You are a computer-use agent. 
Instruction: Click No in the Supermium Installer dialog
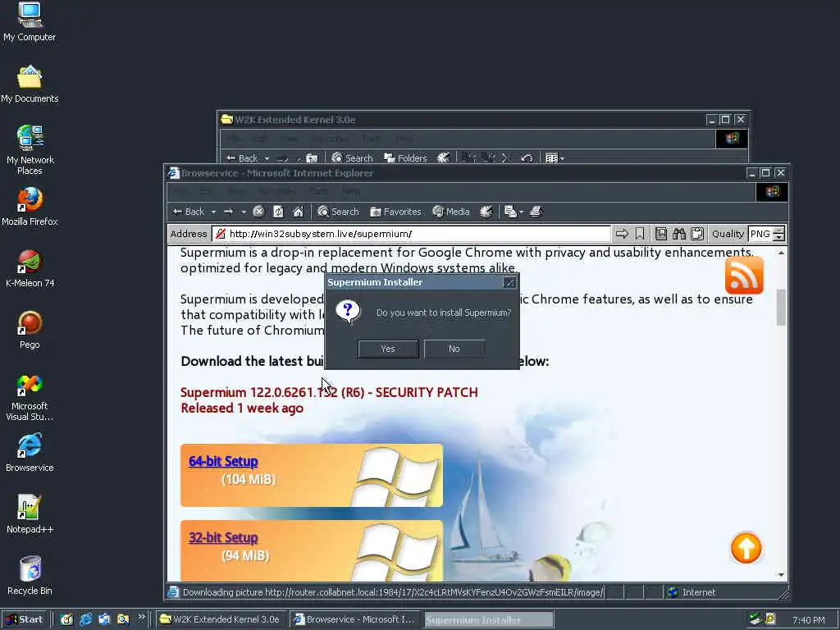[x=454, y=349]
